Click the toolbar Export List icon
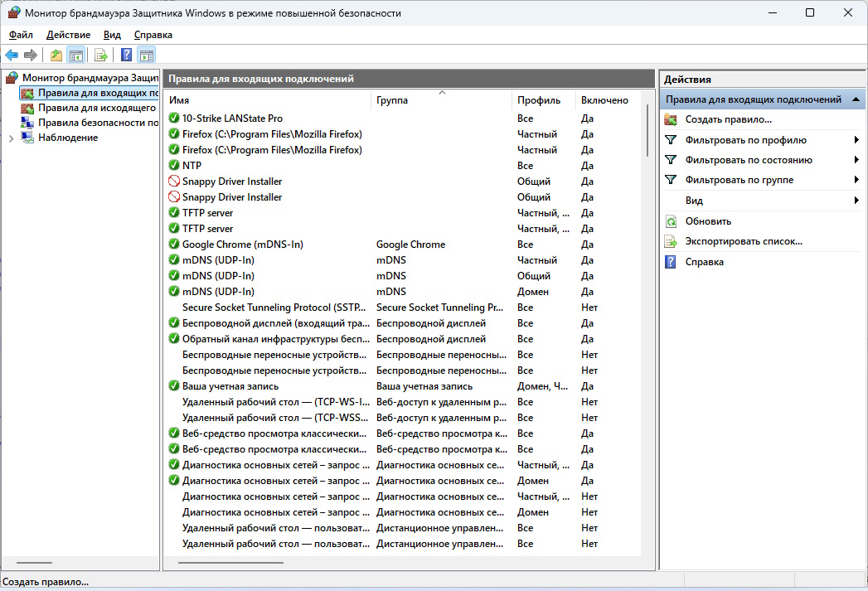Screen dimensions: 868x591 [x=100, y=56]
